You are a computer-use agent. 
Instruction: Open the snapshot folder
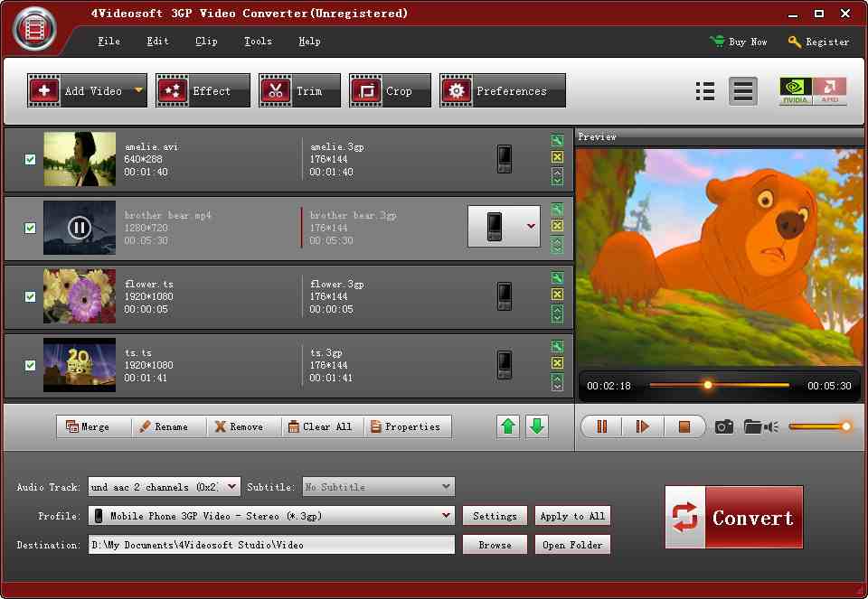[x=752, y=426]
